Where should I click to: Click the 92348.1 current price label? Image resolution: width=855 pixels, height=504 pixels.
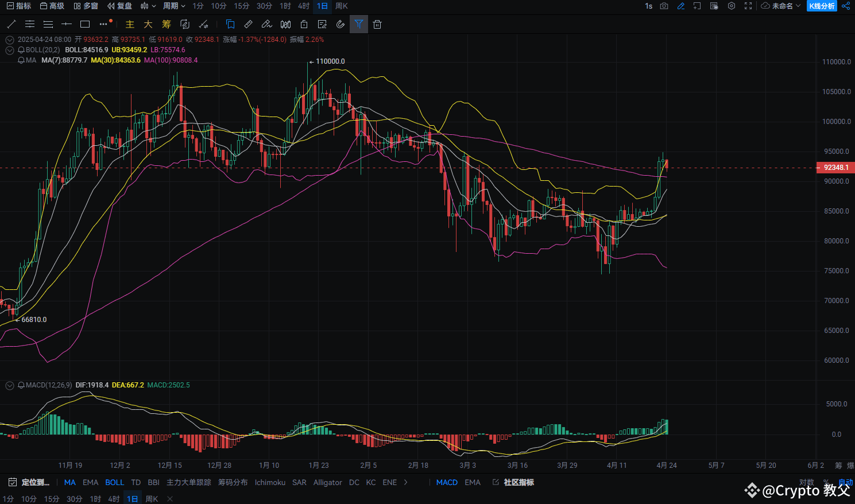835,168
